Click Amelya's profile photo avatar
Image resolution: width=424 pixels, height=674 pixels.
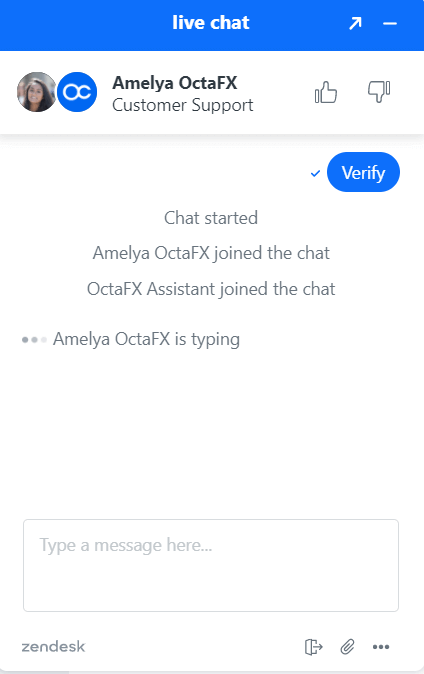pyautogui.click(x=37, y=92)
